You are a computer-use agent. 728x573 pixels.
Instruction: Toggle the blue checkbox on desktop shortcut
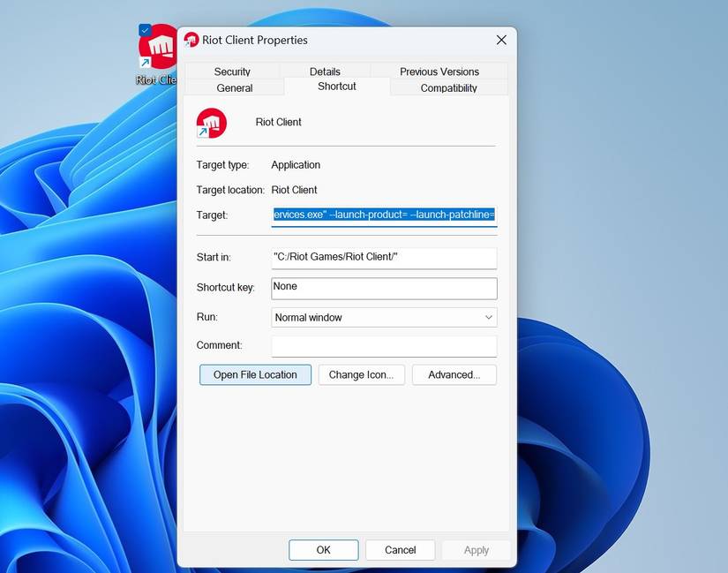click(x=145, y=30)
